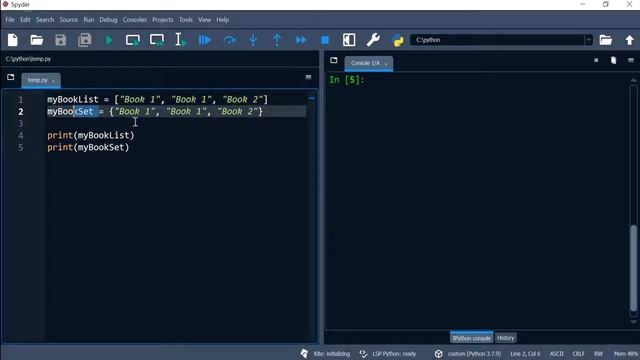Screen dimensions: 640x360
Task: Click custom (Python 3.7.9) status text
Action: point(474,353)
